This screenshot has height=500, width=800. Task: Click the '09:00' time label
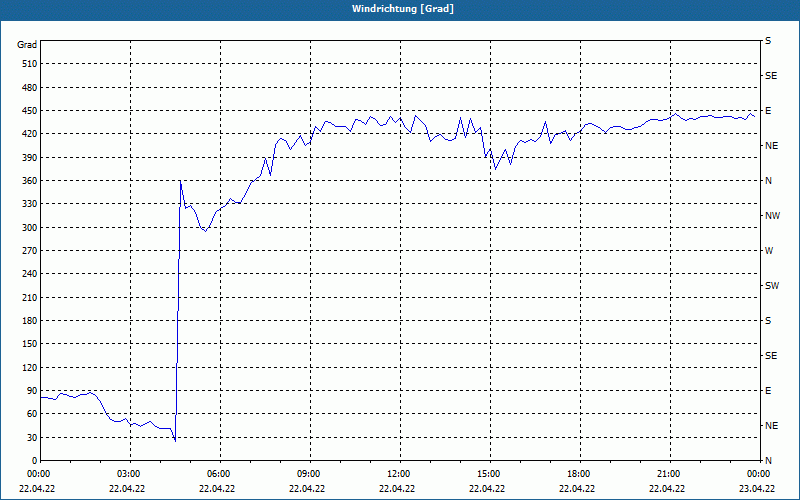[x=309, y=474]
